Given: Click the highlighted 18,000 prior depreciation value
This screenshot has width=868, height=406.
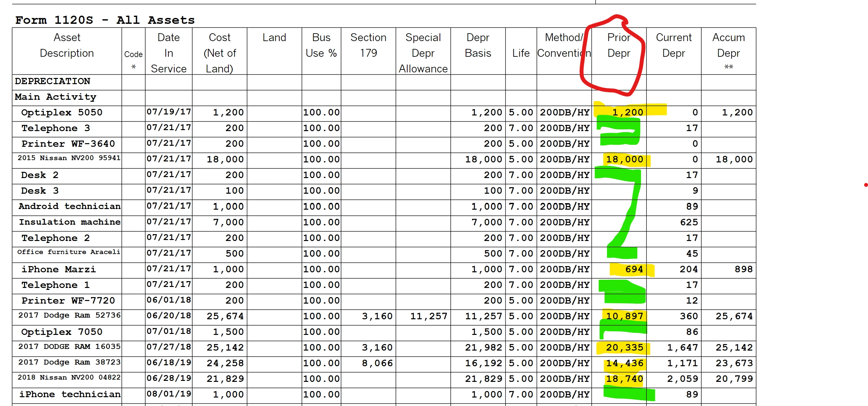Looking at the screenshot, I should click(x=624, y=159).
